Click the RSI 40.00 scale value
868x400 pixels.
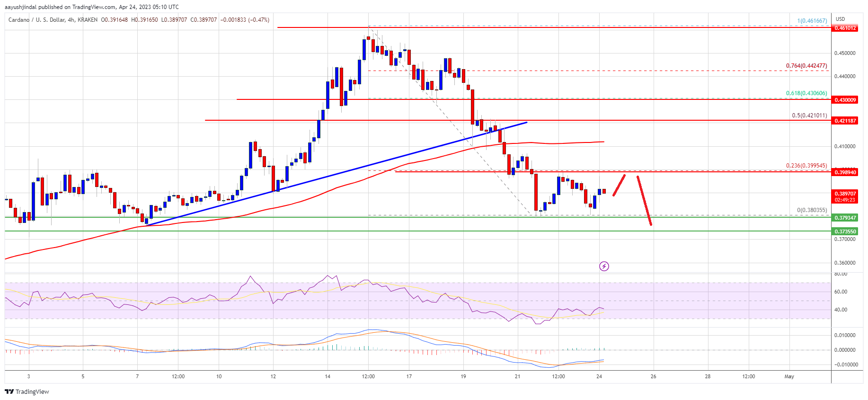[x=841, y=310]
